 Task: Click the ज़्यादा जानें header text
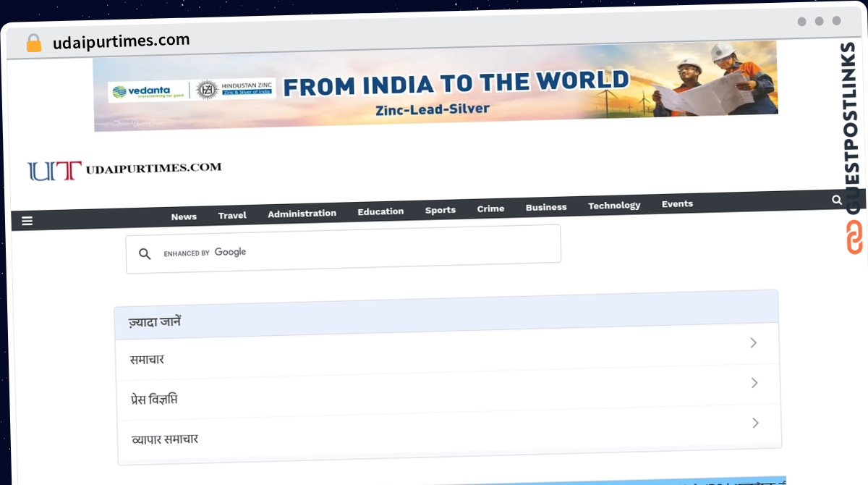coord(155,321)
